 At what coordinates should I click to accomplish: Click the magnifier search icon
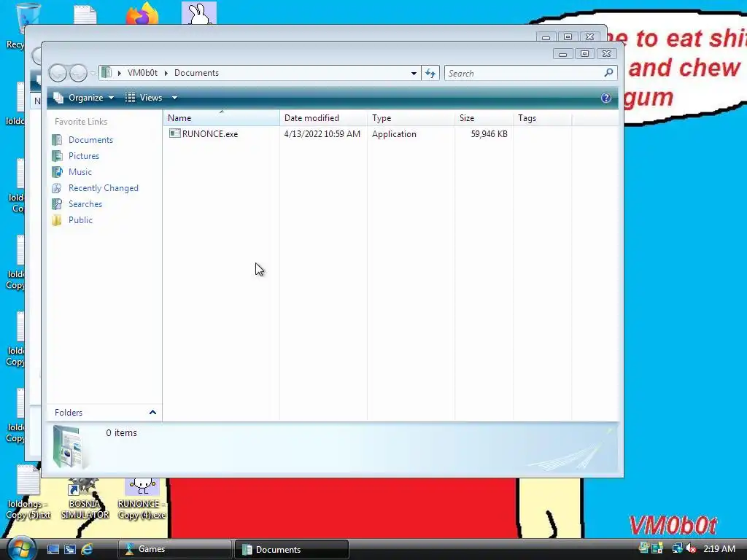[608, 73]
